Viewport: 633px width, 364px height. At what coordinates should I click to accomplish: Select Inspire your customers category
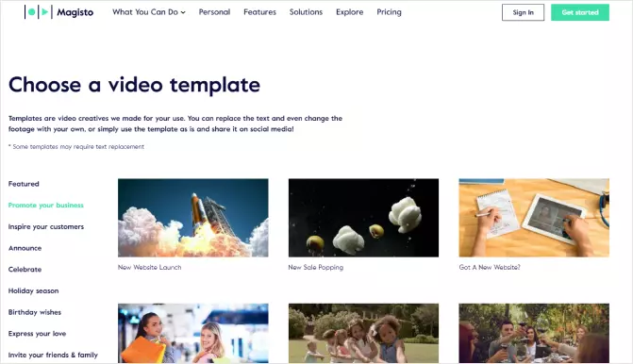[46, 226]
